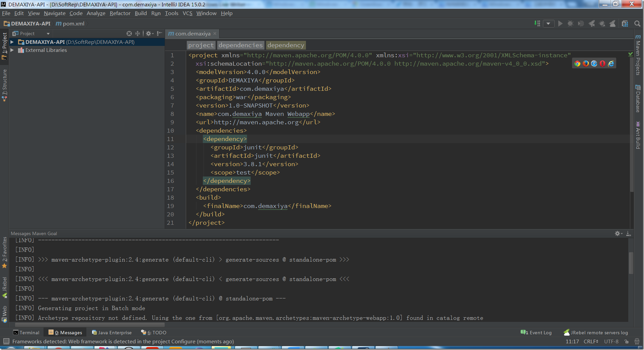Open the Refactor menu

[120, 13]
